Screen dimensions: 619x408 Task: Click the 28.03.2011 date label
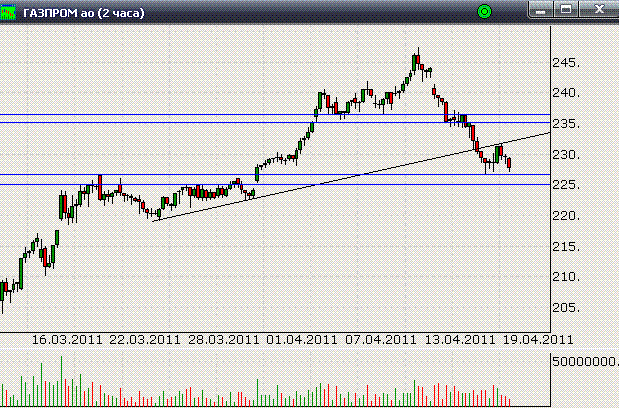(223, 340)
